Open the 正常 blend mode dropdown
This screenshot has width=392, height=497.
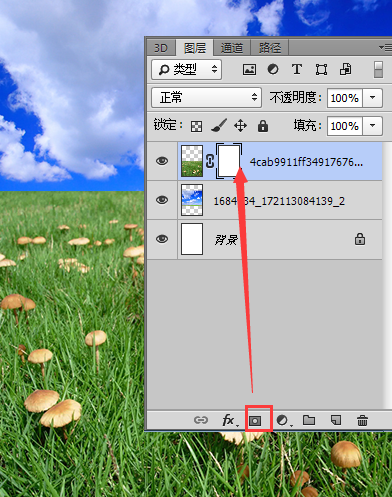[206, 97]
